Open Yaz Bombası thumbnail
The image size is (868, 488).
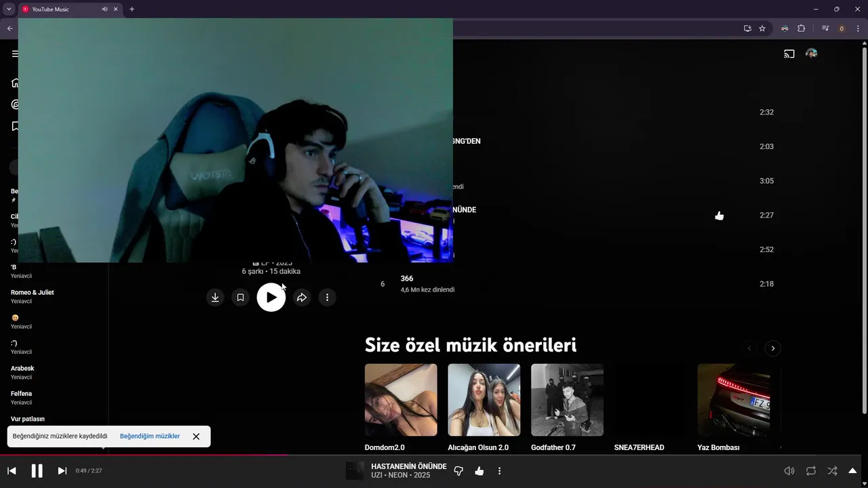coord(734,400)
